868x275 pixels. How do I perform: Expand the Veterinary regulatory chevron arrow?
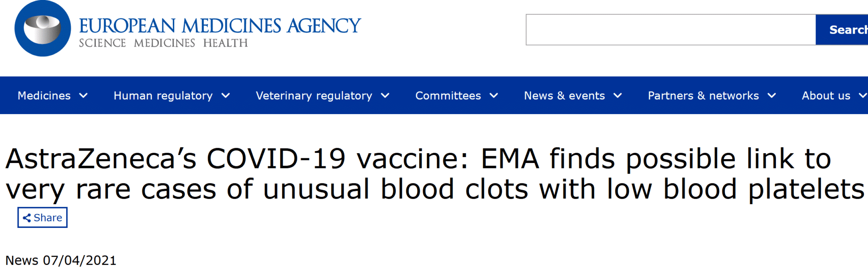385,96
